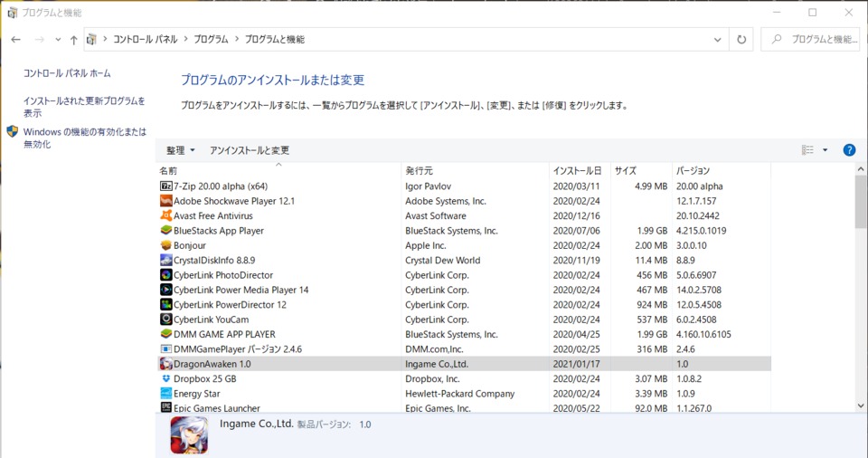Open the 整理 dropdown menu
This screenshot has height=458, width=868.
181,150
